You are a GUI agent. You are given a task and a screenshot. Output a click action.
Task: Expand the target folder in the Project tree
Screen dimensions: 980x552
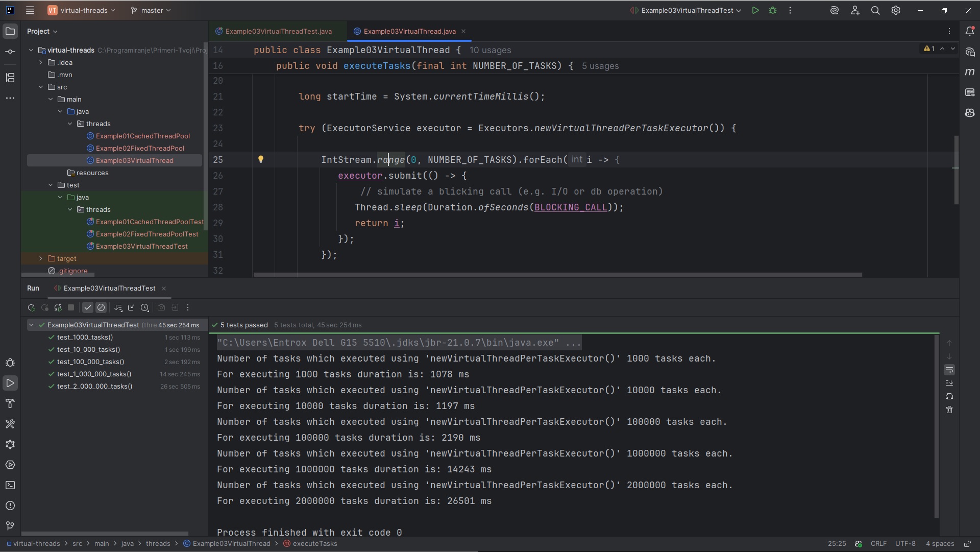point(41,258)
